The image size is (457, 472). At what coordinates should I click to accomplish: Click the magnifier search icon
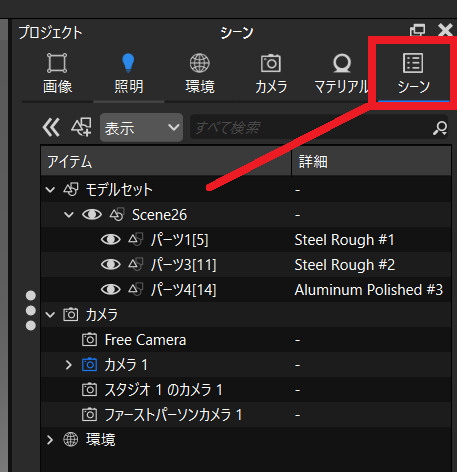(440, 128)
